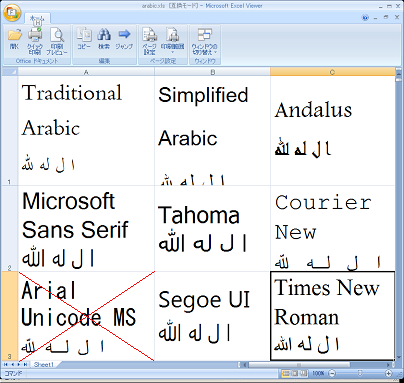Open Print Preview from the ribbon
The image size is (404, 383).
pyautogui.click(x=57, y=41)
